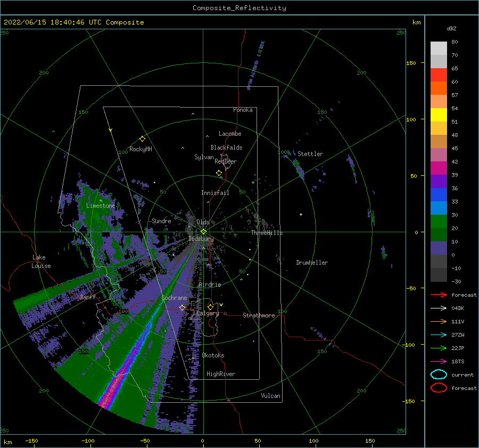
Task: Select the yellow diamond marker under Cochrane
Action: [183, 307]
